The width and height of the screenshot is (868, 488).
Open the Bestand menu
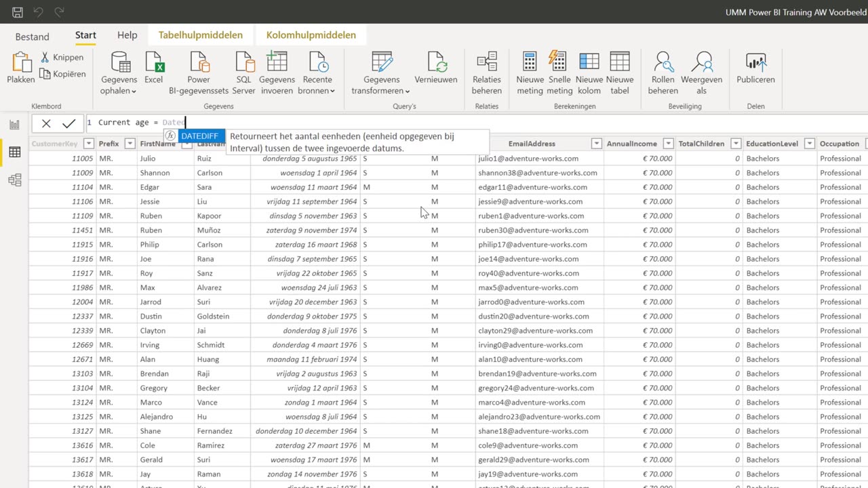coord(33,37)
